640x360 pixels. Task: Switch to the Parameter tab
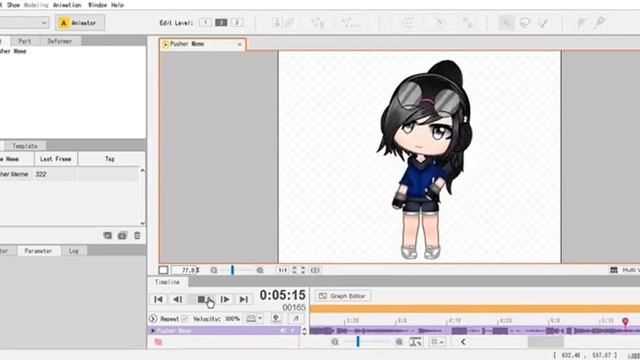(38, 251)
